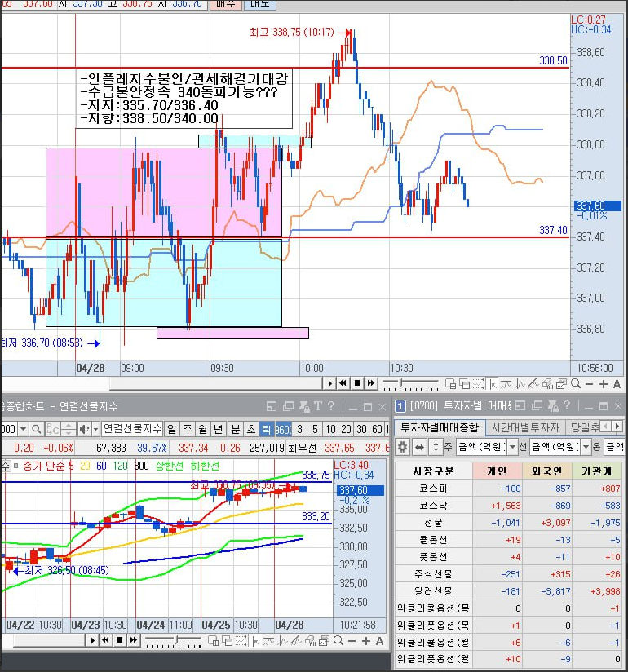Set the 10 tick interval button

point(330,429)
